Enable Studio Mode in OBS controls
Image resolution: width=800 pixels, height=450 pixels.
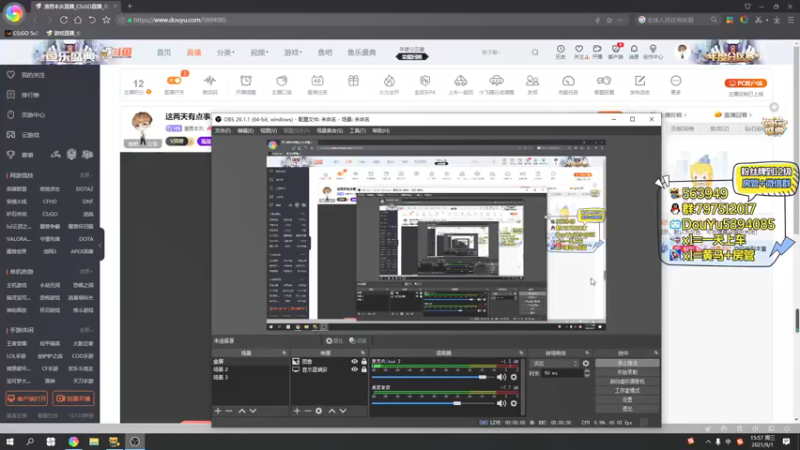(627, 391)
